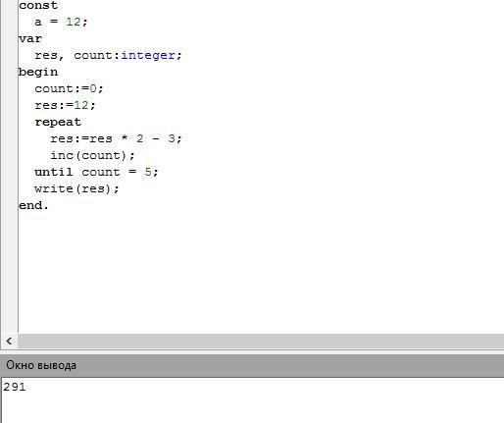Place cursor on the repeat keyword
The height and width of the screenshot is (423, 504).
coord(58,123)
